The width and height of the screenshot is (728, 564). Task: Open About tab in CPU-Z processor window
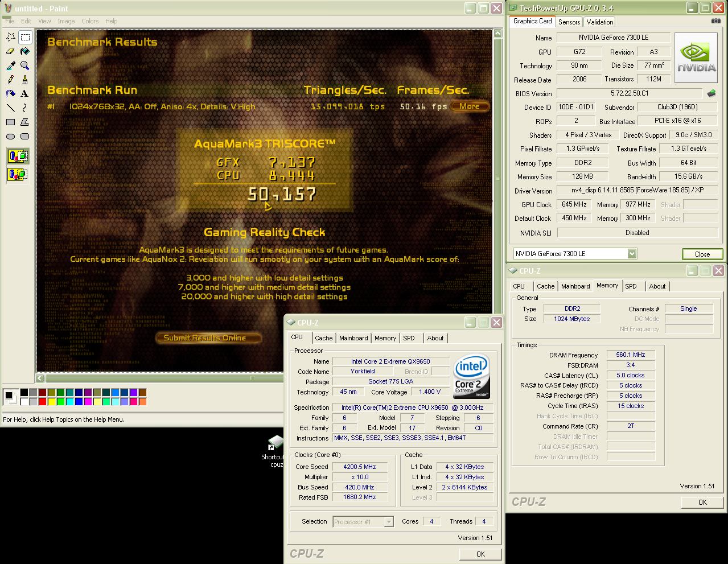[x=435, y=338]
